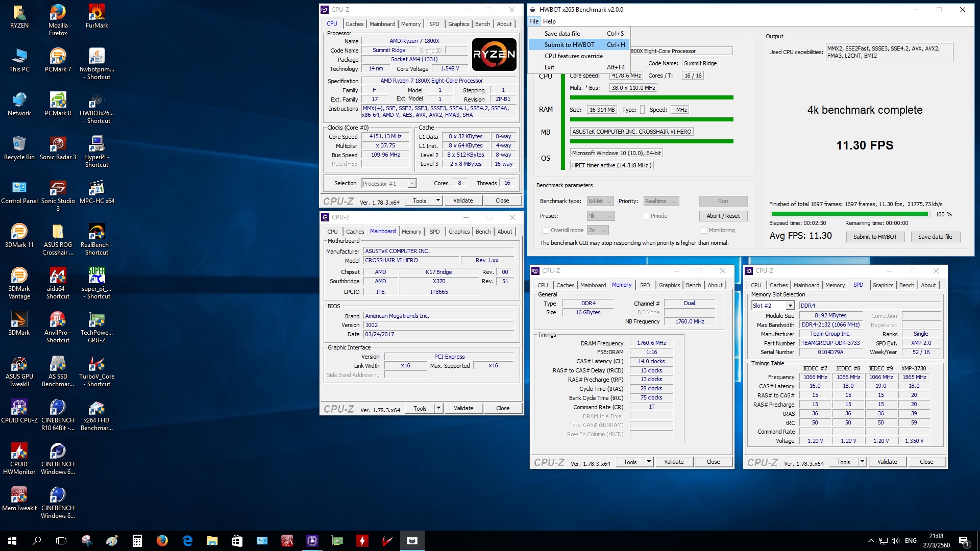The image size is (980, 551).
Task: Open the RYZEN desktop folder
Action: click(x=19, y=16)
